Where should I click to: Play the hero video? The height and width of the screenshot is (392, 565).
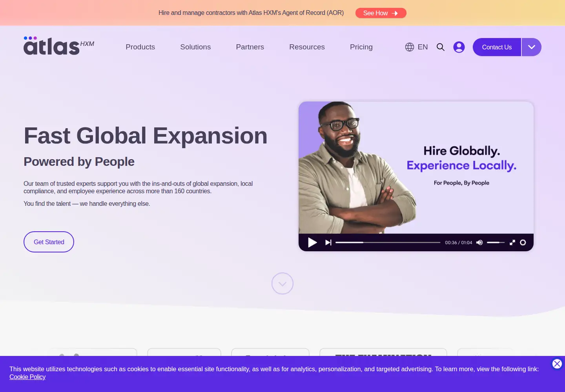click(x=312, y=243)
